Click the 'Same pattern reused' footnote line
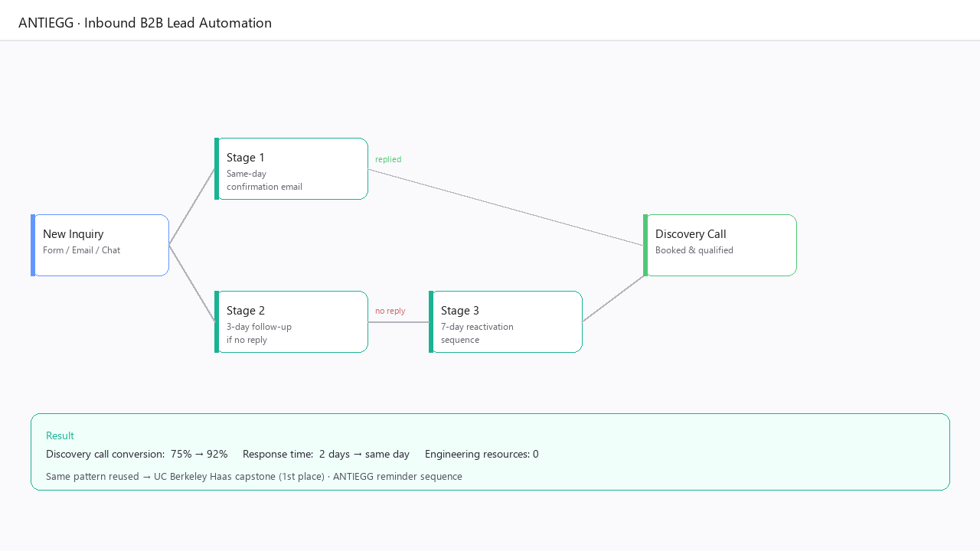Screen dimensions: 980x551 point(254,476)
